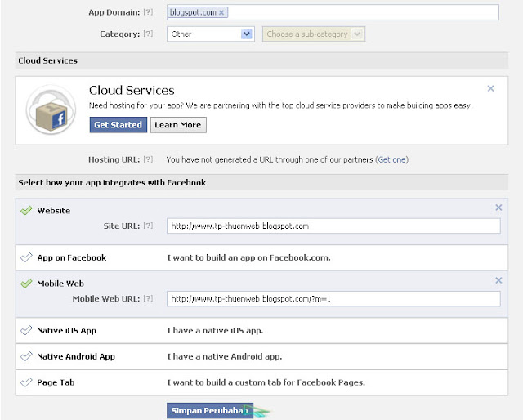Remove the Mobile Web section
Viewport: 523px width, 420px height.
tap(498, 280)
